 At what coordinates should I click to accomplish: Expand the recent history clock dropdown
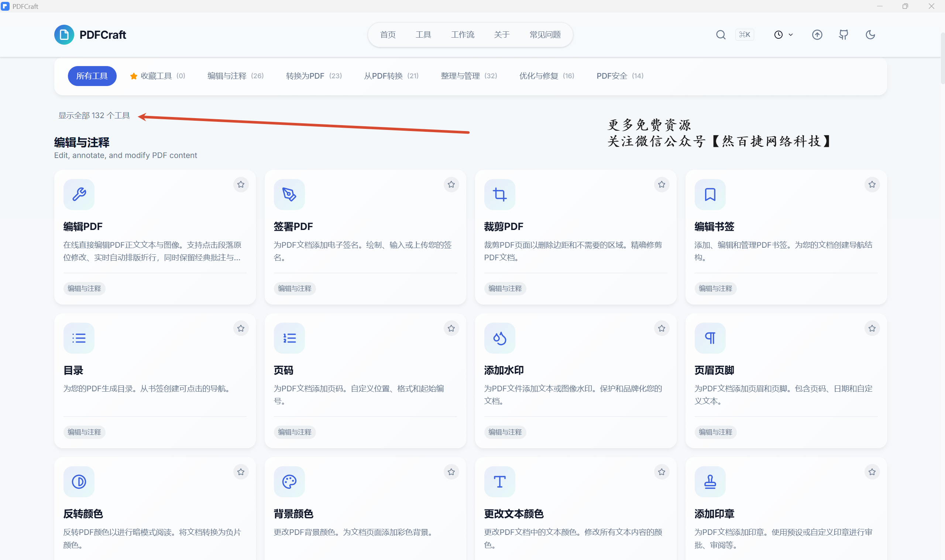point(783,35)
